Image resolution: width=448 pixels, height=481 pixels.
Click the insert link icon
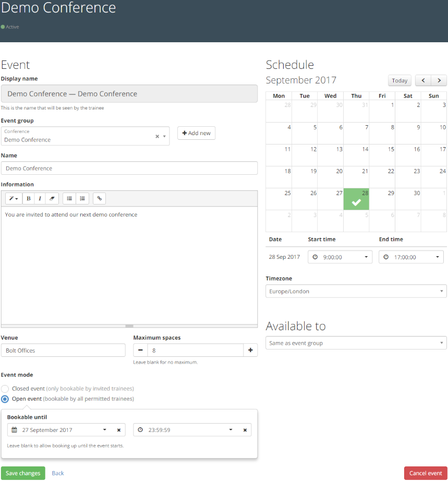[x=99, y=198]
